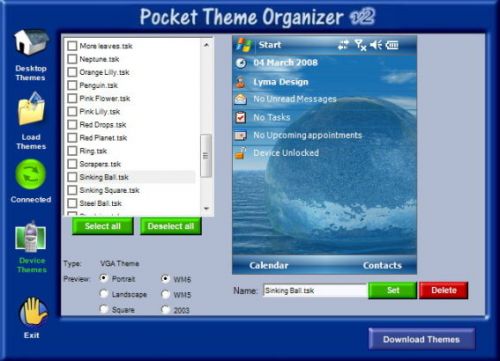Choose the 2003 radio button
Viewport: 500px width, 361px height.
point(166,310)
